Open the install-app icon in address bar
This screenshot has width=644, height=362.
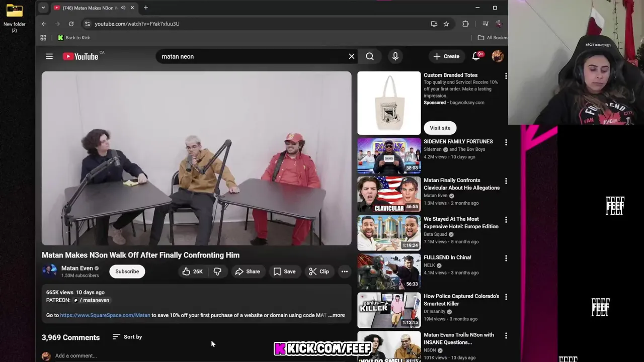point(434,24)
